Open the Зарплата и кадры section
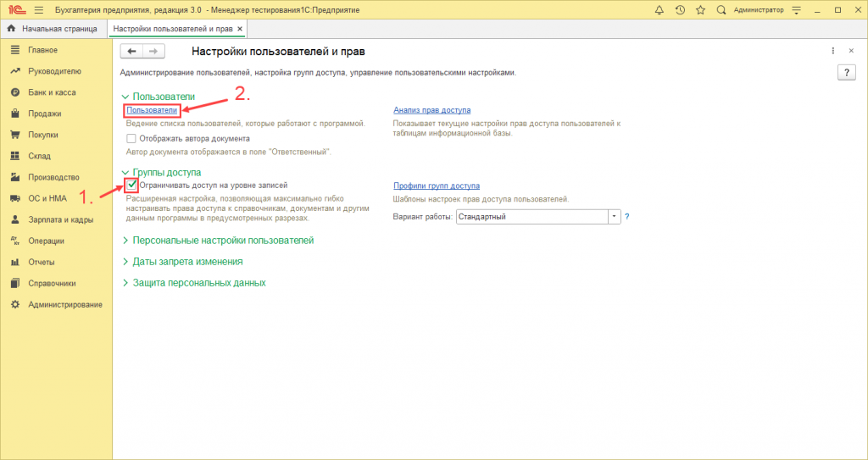Image resolution: width=868 pixels, height=460 pixels. (x=61, y=219)
